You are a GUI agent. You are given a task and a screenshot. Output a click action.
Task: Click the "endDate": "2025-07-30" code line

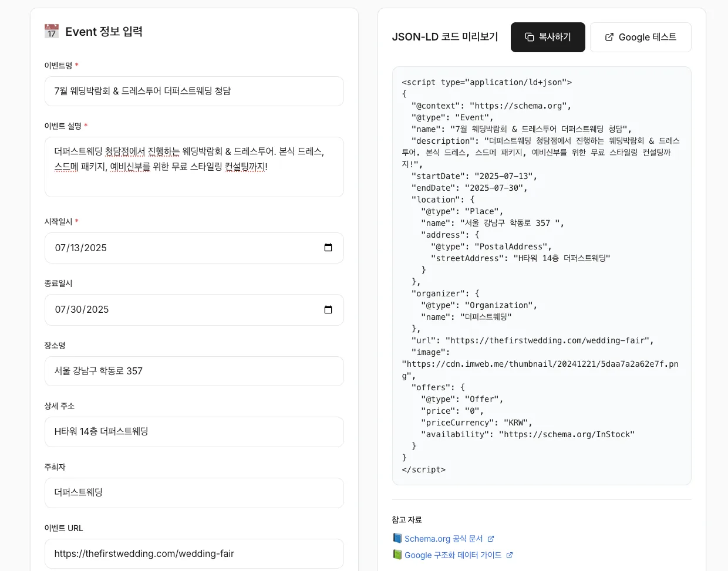click(x=470, y=188)
